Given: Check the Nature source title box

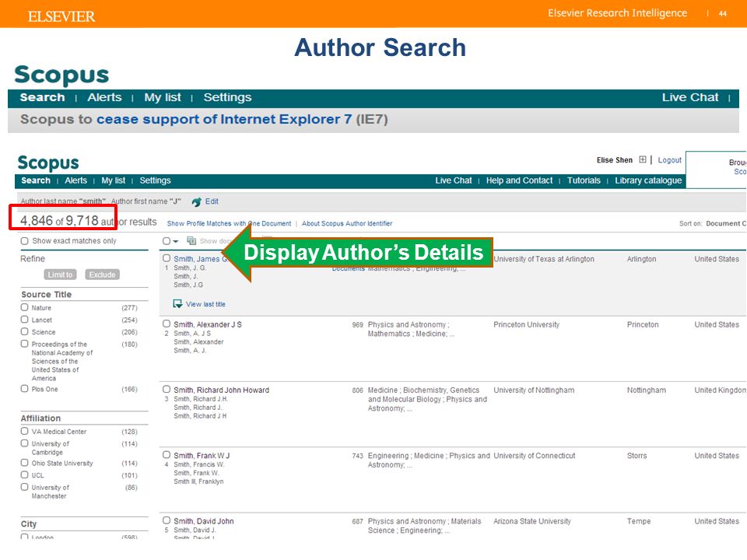Looking at the screenshot, I should click(x=25, y=307).
